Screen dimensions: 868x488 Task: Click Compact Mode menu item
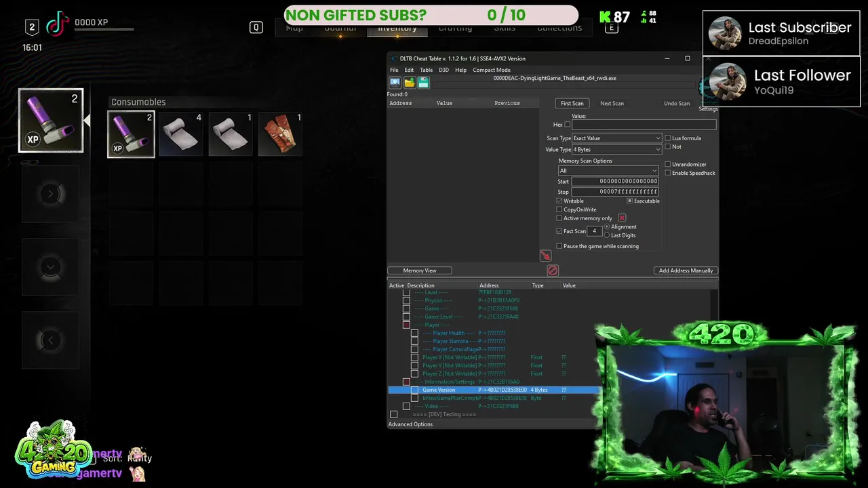click(x=492, y=70)
